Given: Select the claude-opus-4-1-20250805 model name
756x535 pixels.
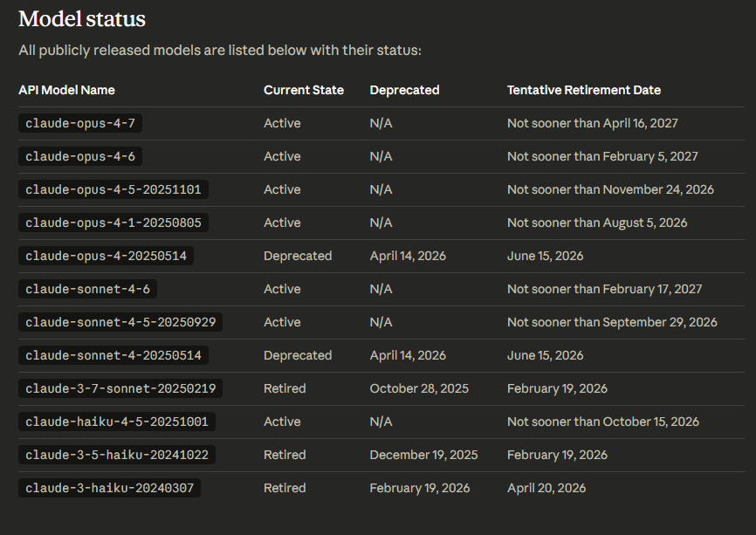Looking at the screenshot, I should click(113, 223).
